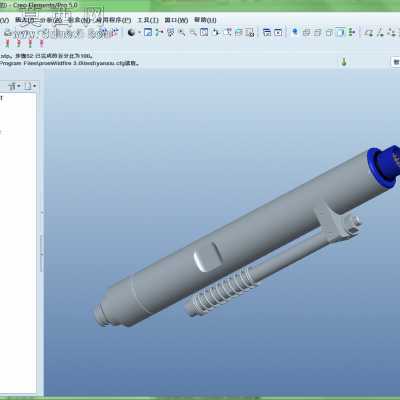
Task: Expand the arrow beside the sphere icon
Action: point(139,33)
